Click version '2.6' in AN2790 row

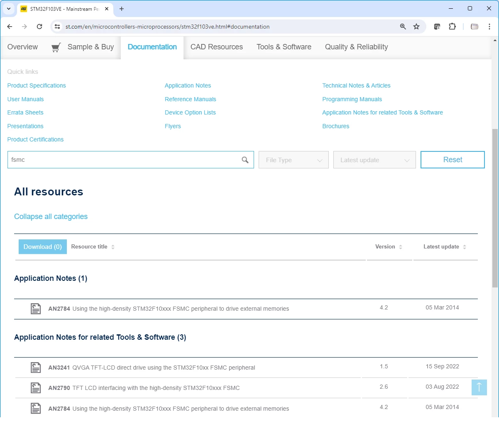tap(384, 387)
